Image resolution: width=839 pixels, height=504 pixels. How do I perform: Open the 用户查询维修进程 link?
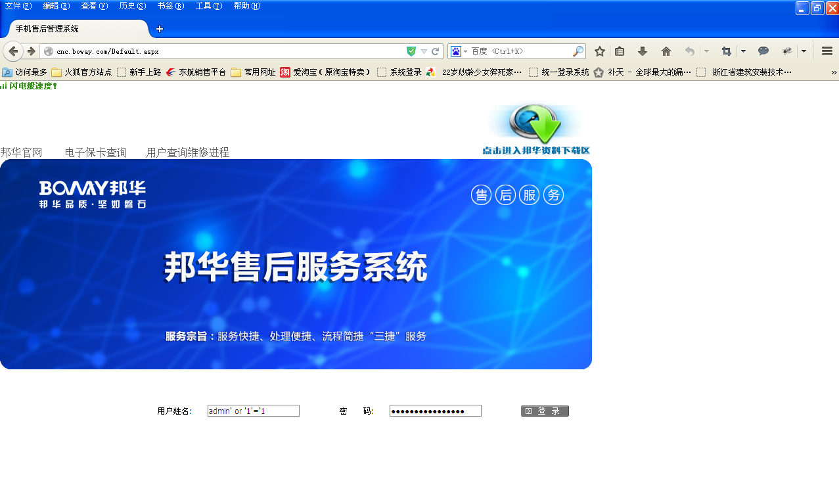188,152
